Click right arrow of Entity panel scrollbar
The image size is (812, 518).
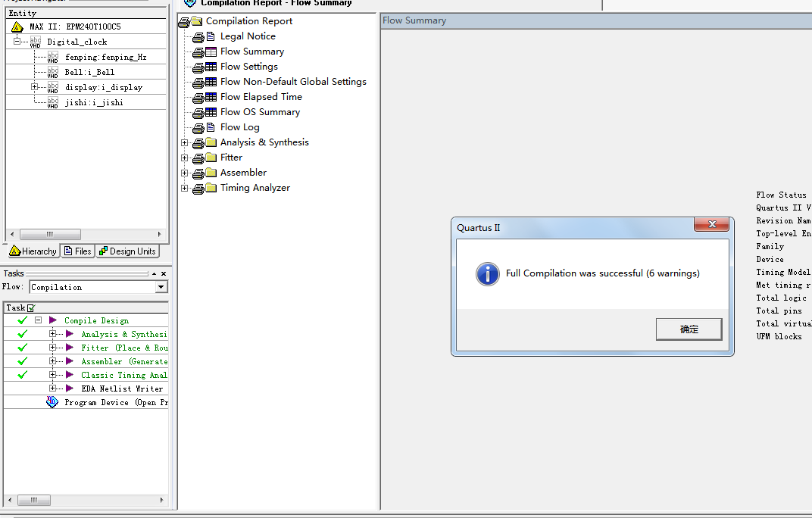tap(160, 234)
